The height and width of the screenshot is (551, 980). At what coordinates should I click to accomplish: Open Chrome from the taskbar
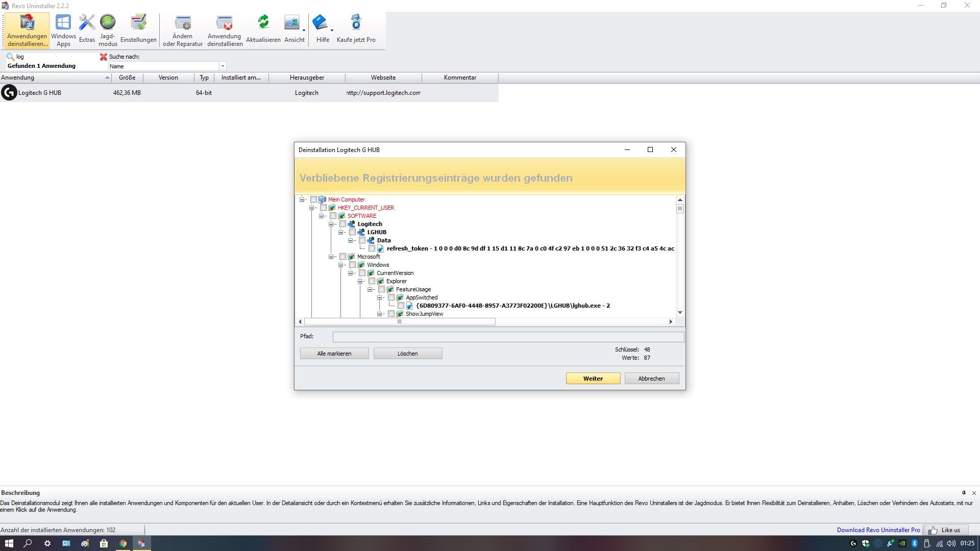(123, 543)
